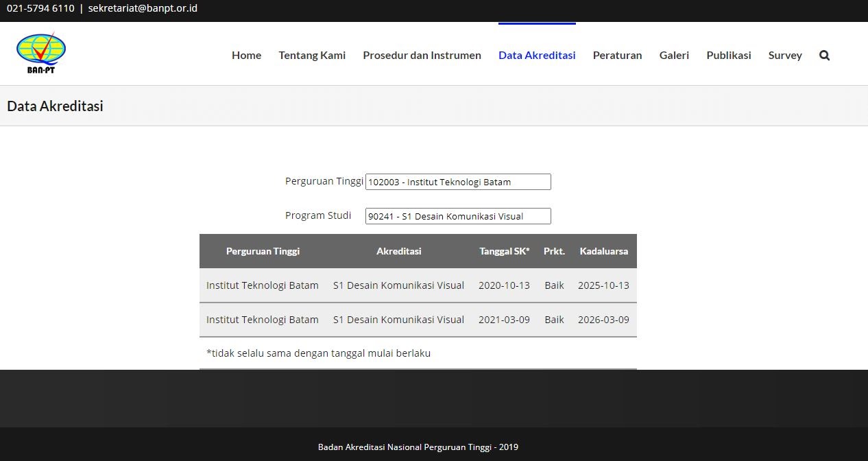
Task: Click the Kadaluarsa column header
Action: [603, 251]
